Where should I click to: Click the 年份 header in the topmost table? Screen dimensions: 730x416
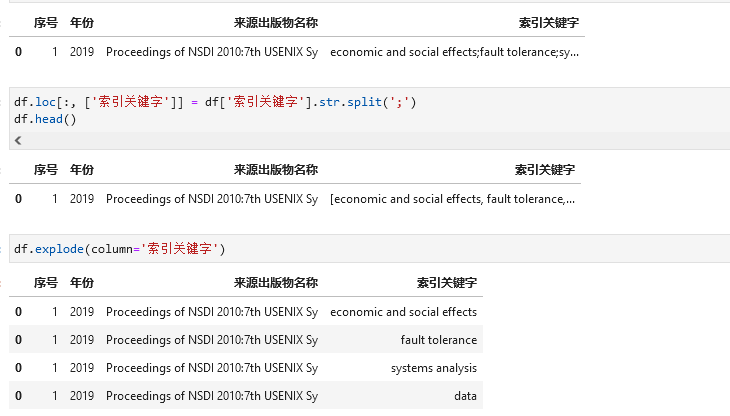tap(82, 23)
